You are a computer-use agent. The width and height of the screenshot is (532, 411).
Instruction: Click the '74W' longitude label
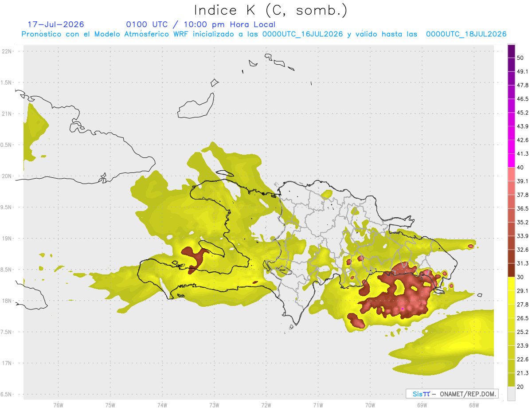(x=162, y=405)
